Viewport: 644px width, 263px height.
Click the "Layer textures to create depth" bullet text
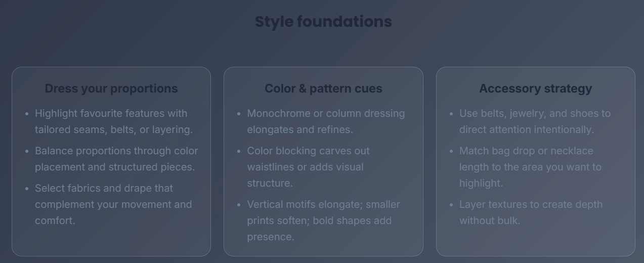pos(531,212)
